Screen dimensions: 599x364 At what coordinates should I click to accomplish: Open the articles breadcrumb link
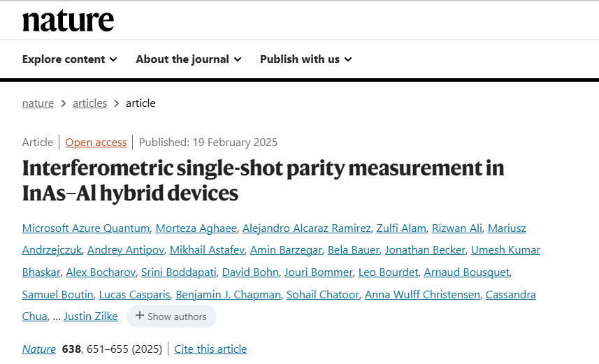pyautogui.click(x=90, y=103)
